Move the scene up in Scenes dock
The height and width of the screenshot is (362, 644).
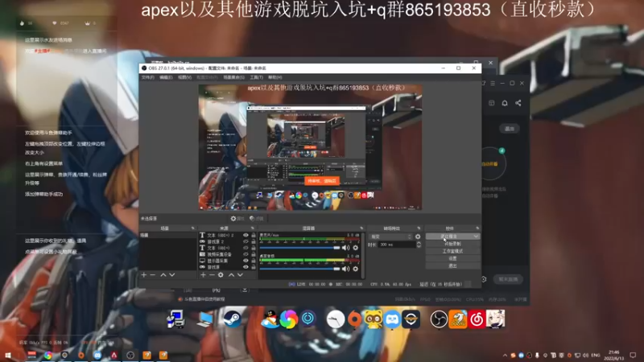[163, 275]
